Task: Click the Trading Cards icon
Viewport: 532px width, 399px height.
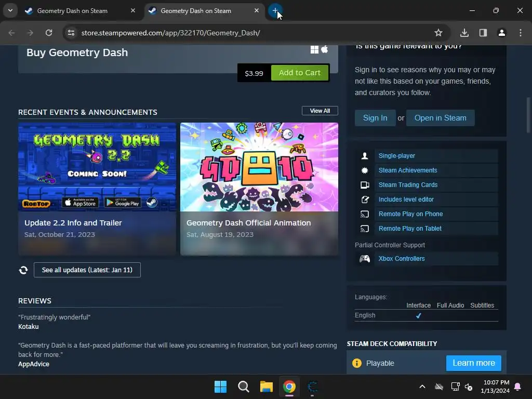Action: tap(365, 185)
